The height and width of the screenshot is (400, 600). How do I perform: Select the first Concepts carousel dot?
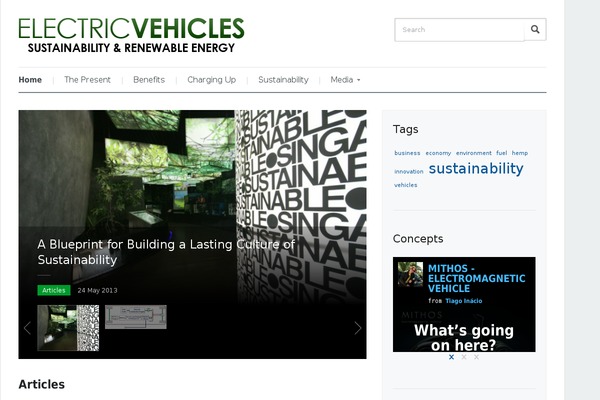452,357
